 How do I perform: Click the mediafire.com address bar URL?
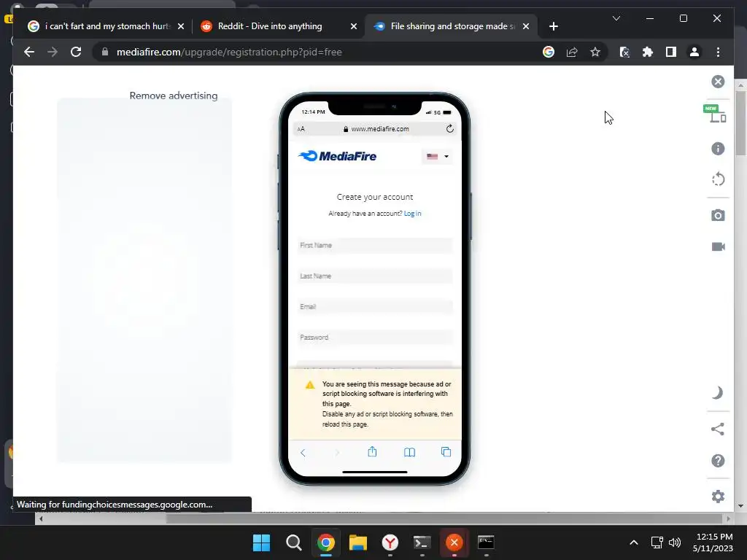pyautogui.click(x=229, y=52)
